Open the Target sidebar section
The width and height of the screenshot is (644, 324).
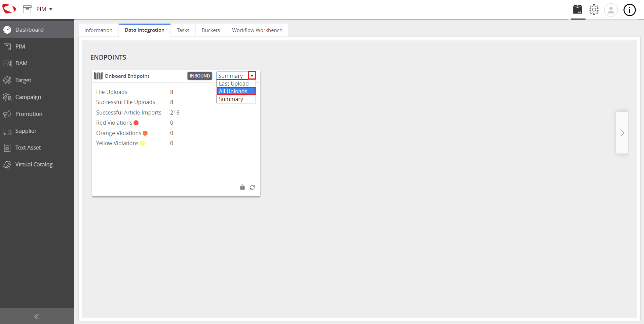37,80
